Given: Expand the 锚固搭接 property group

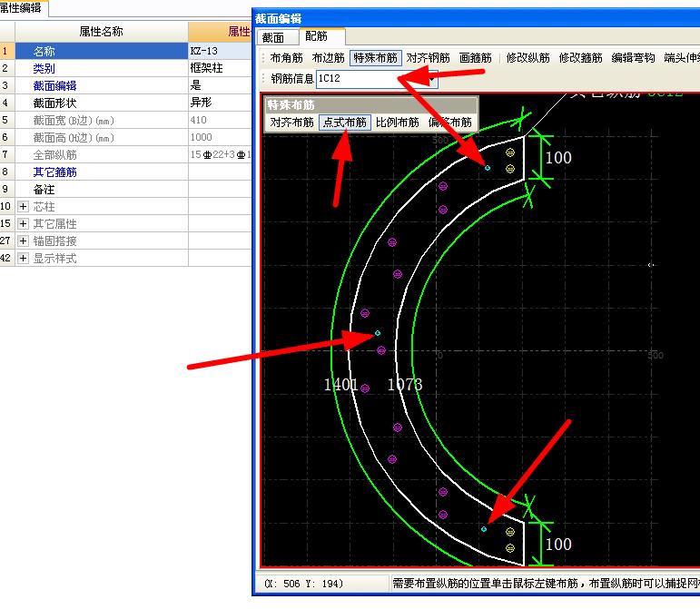Looking at the screenshot, I should point(24,241).
